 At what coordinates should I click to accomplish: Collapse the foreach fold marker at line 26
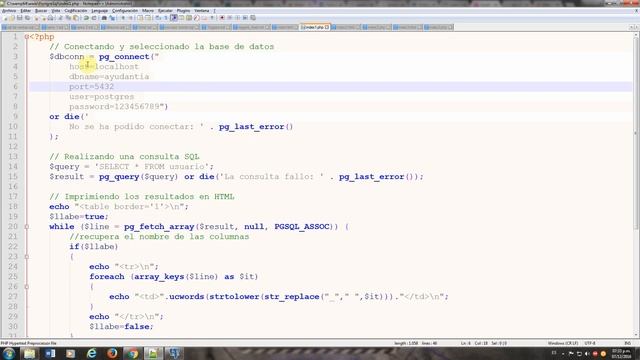click(27, 287)
